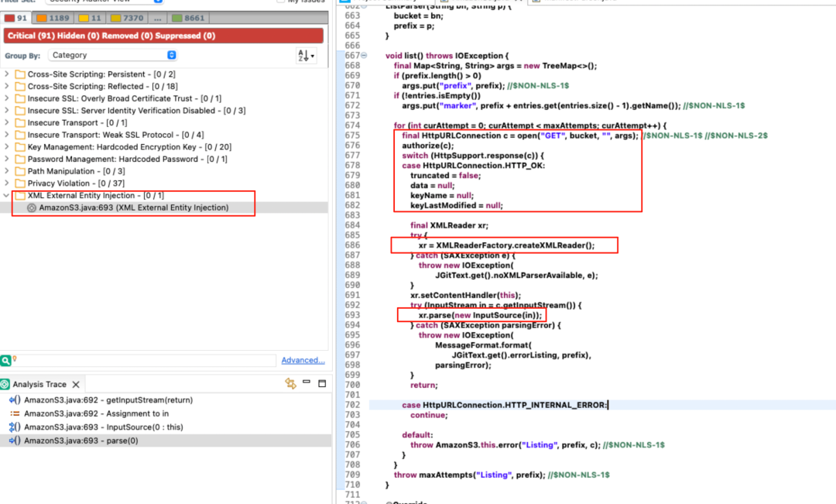
Task: Open the Group By Category dropdown
Action: (112, 55)
